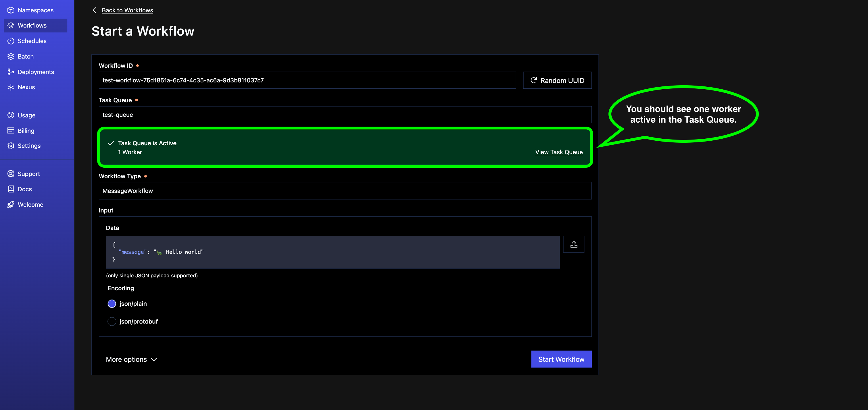The image size is (868, 410).
Task: Open the View Task Queue link
Action: 559,152
